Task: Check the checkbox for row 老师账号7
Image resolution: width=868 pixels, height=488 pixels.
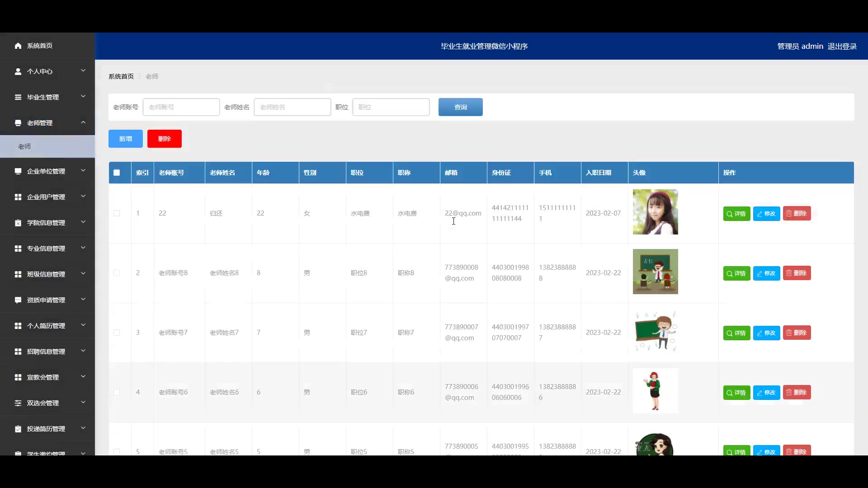Action: point(117,333)
